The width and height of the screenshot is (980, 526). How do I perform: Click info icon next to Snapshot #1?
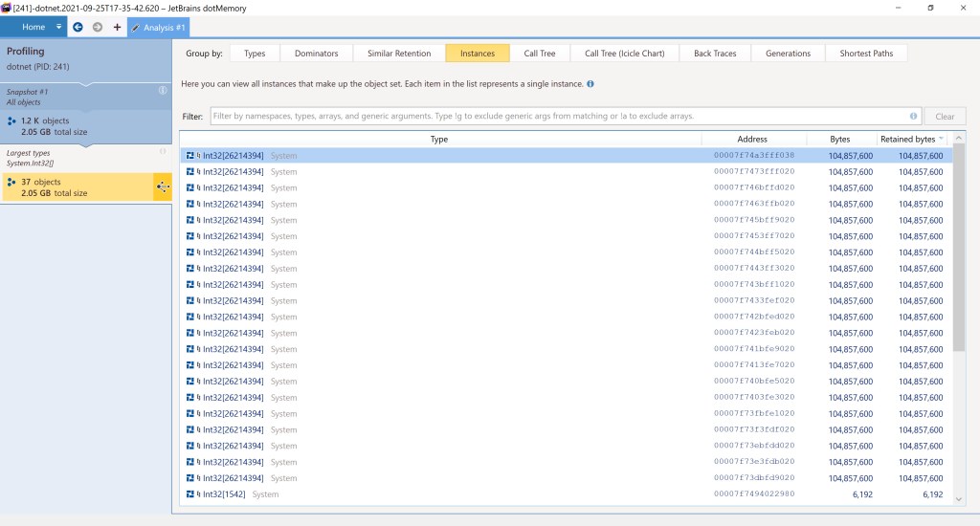click(162, 91)
